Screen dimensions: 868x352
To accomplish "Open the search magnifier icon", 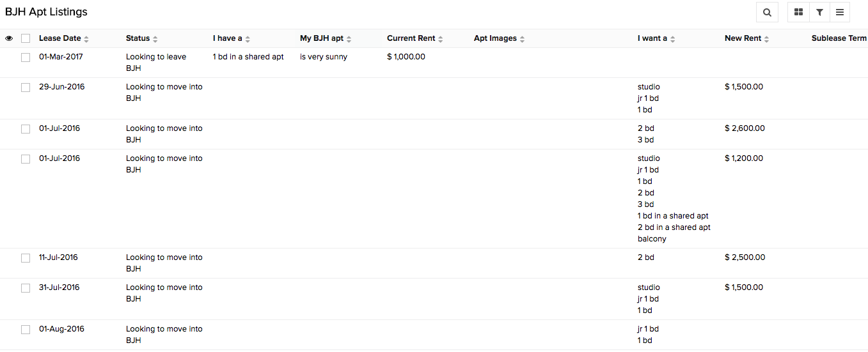I will point(767,12).
